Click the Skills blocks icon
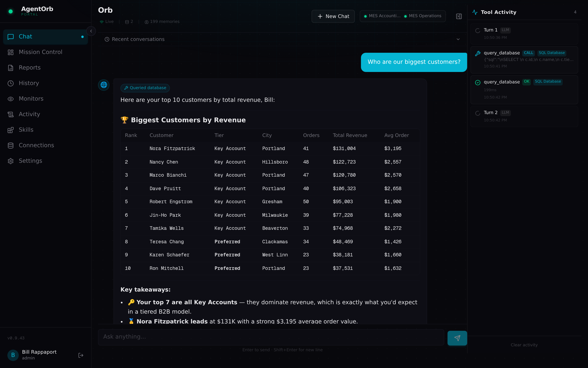The height and width of the screenshot is (368, 588). click(10, 130)
